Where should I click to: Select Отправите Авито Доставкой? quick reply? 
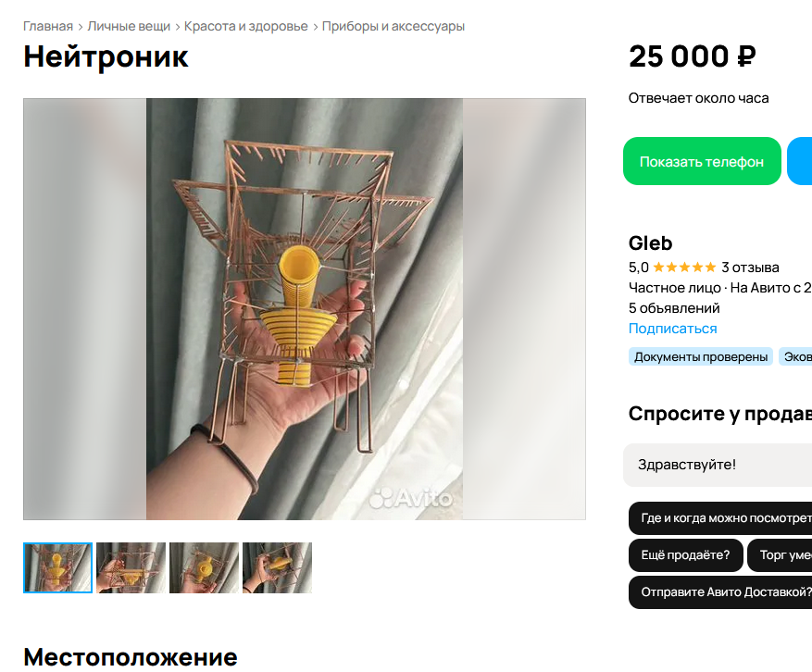coord(720,591)
